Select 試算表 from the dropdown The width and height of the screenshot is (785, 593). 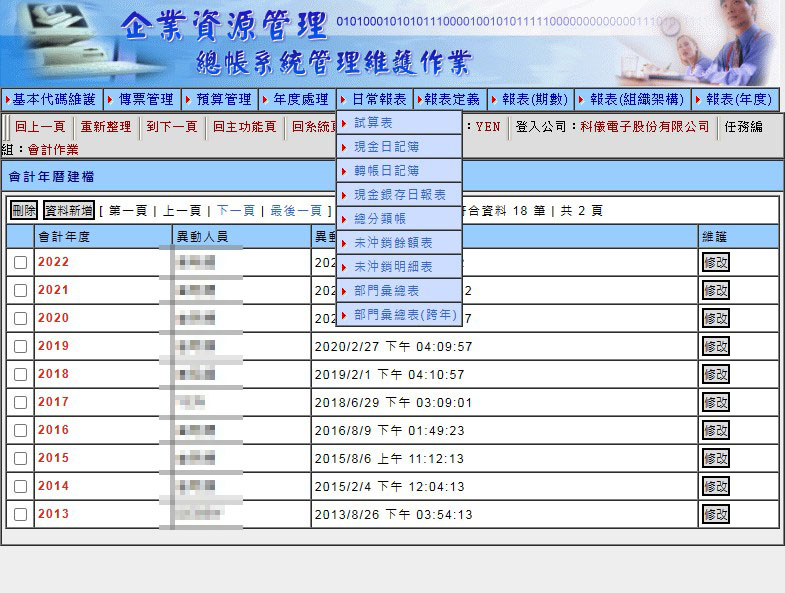[399, 123]
